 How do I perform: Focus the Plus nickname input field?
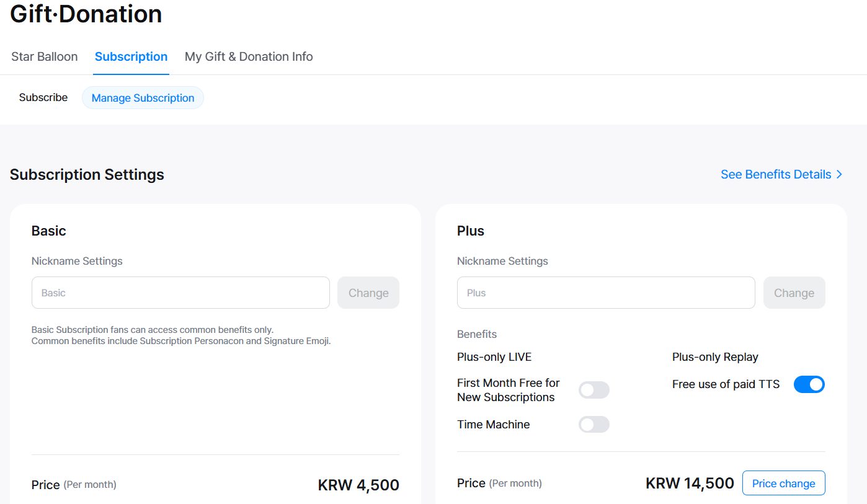click(606, 293)
